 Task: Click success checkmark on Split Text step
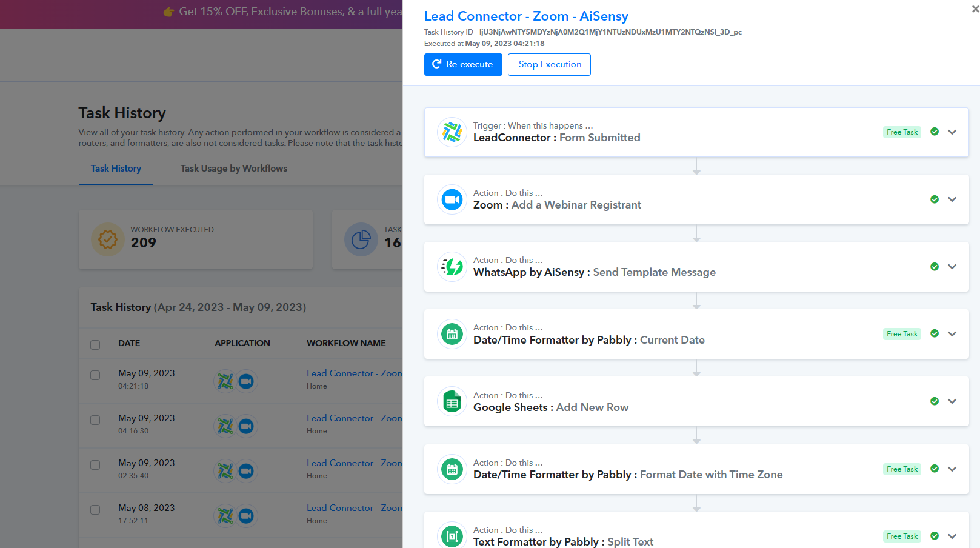[935, 536]
